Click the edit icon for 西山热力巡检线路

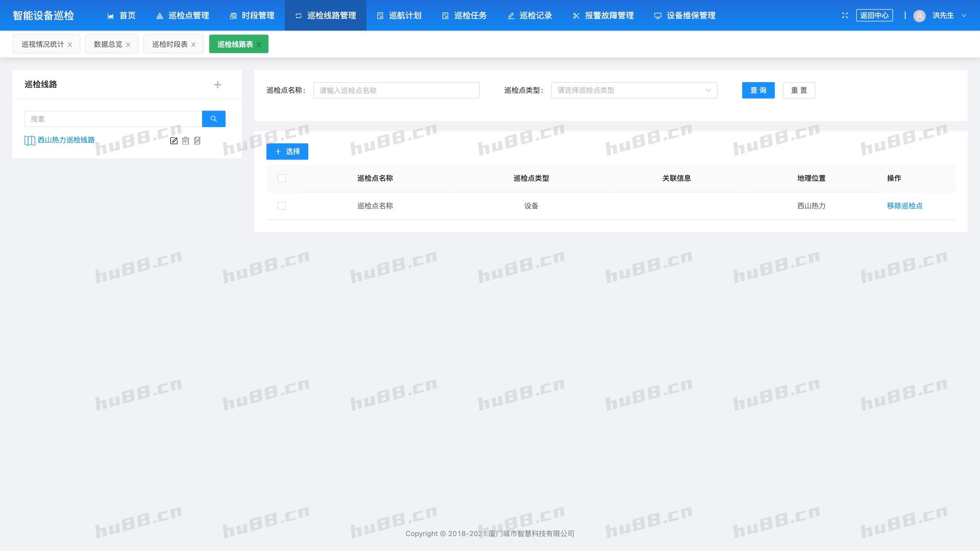click(x=174, y=141)
